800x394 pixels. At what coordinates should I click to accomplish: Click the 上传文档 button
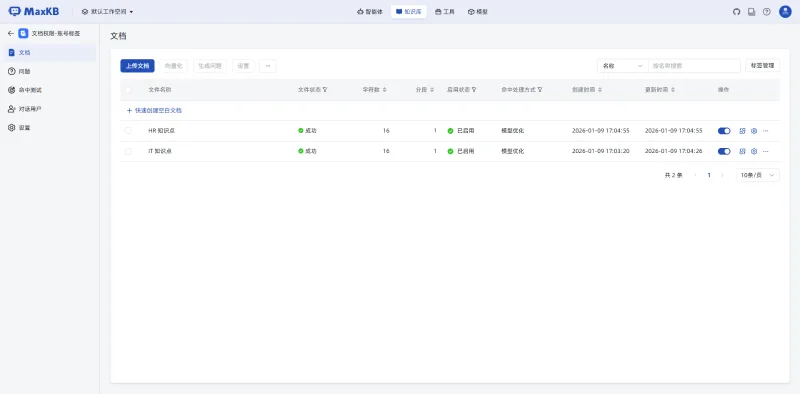tap(137, 66)
